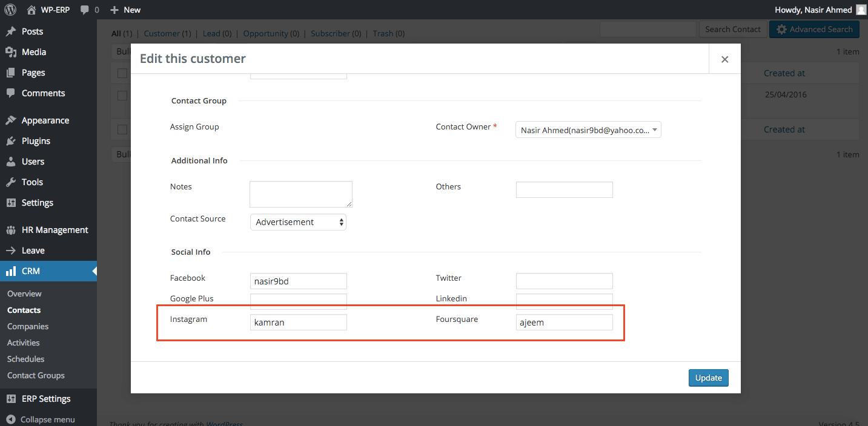Open the WordPress logo menu in admin bar

9,9
